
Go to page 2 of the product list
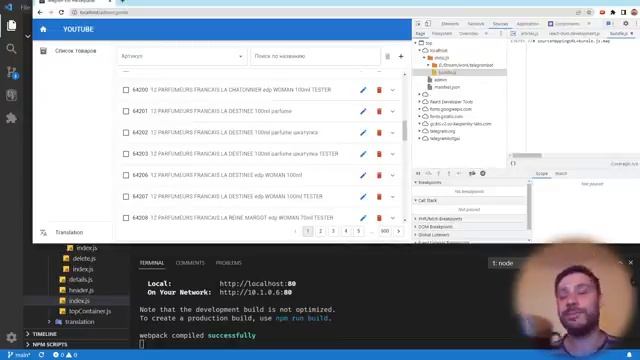[320, 231]
